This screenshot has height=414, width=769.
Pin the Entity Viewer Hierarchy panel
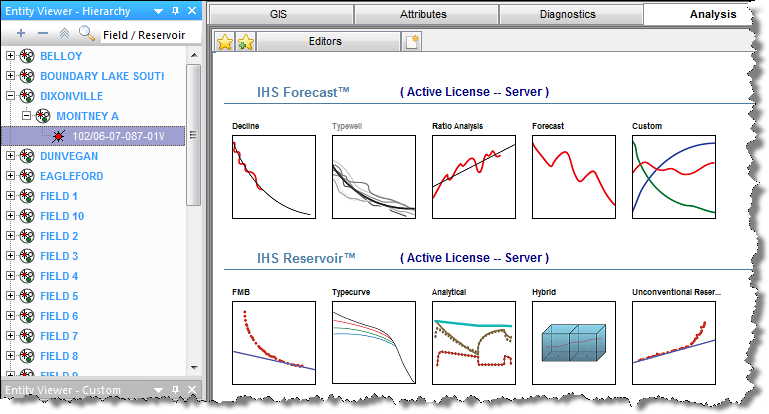click(x=175, y=10)
